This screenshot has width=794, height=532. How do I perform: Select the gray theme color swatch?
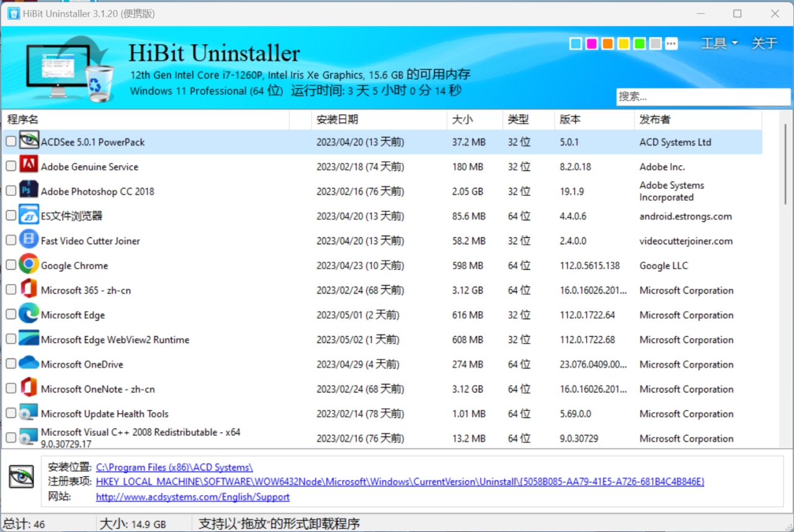click(x=655, y=43)
